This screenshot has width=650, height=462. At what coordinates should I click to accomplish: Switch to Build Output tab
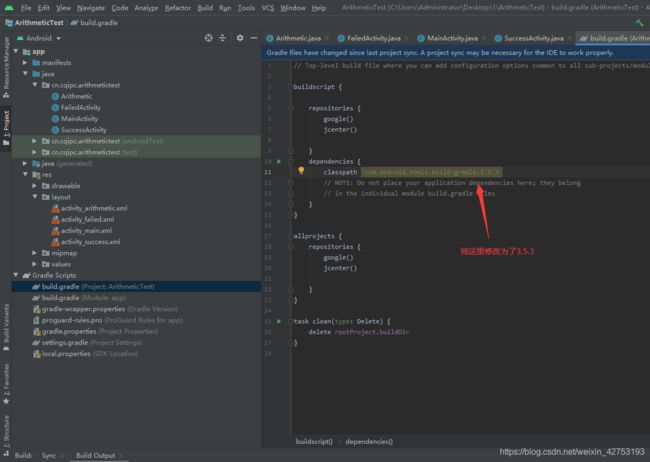[95, 455]
